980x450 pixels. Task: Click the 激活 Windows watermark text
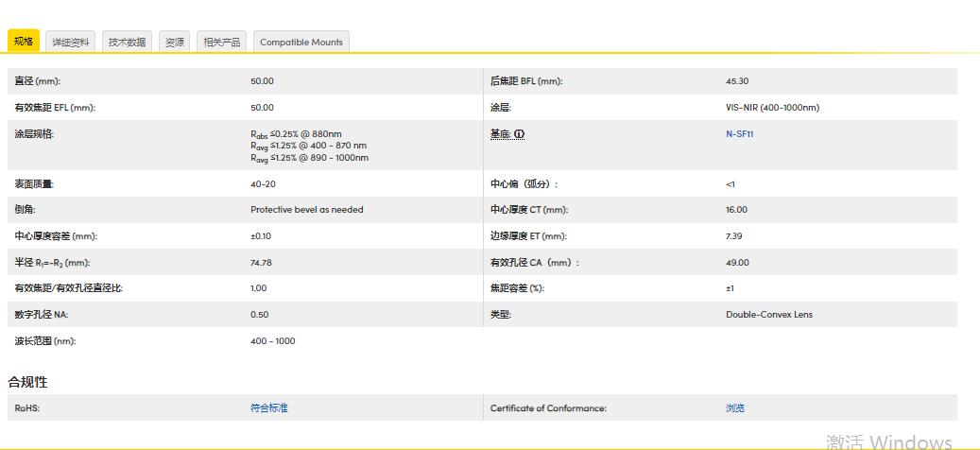coord(887,441)
